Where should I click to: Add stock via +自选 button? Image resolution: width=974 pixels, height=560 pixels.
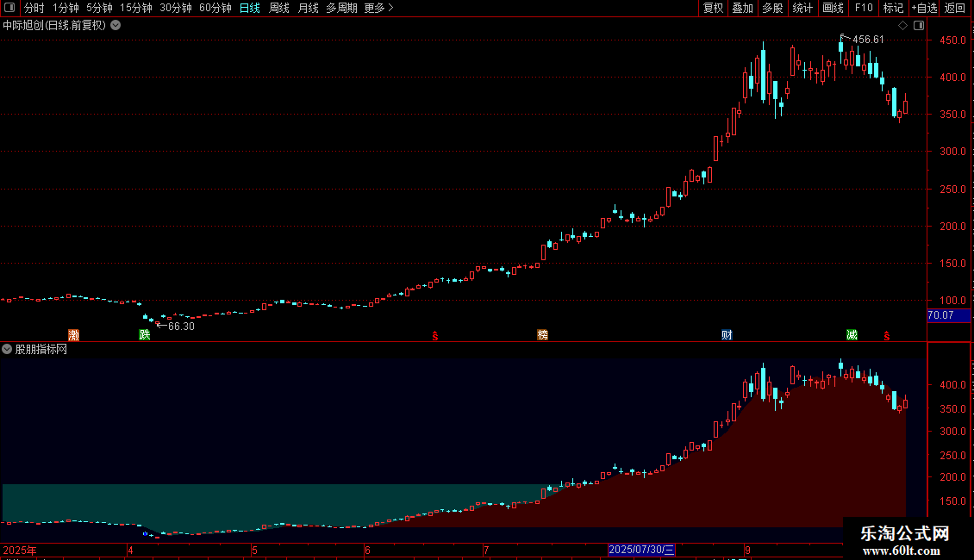click(x=924, y=8)
